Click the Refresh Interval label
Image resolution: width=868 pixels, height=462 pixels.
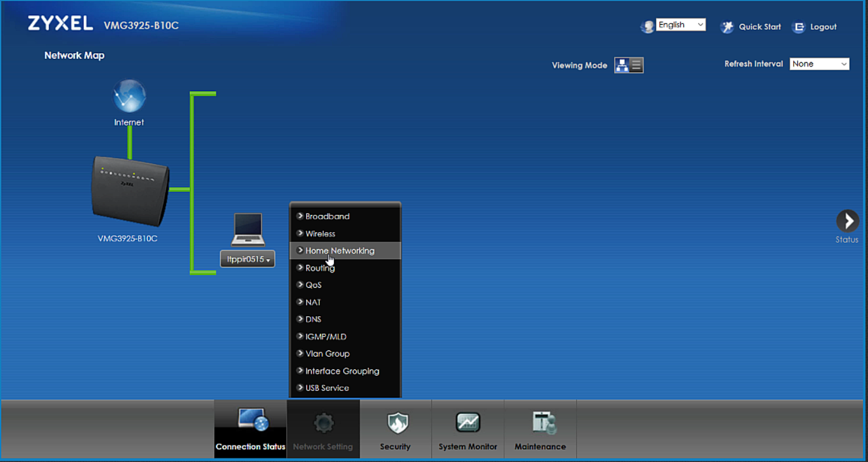(753, 64)
